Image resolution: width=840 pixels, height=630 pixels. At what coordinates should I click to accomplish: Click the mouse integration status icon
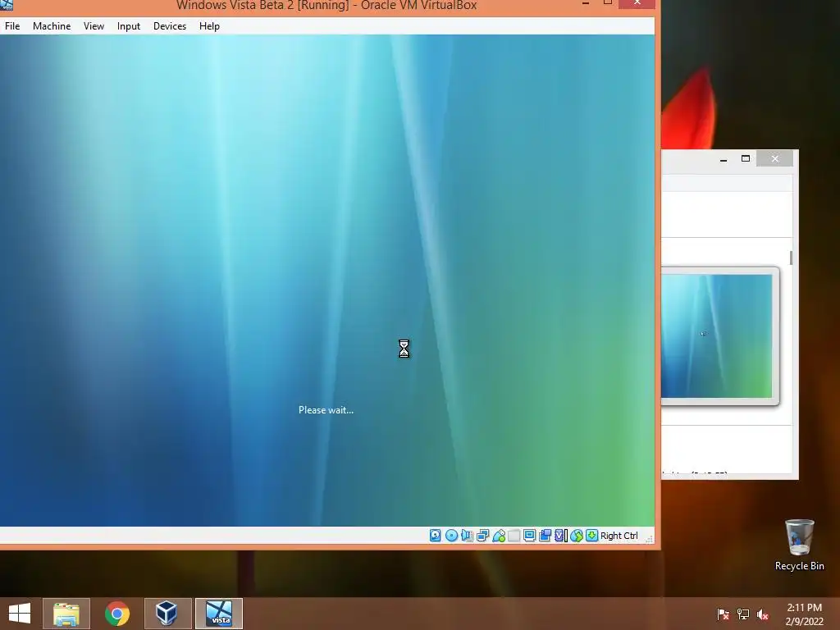(577, 535)
